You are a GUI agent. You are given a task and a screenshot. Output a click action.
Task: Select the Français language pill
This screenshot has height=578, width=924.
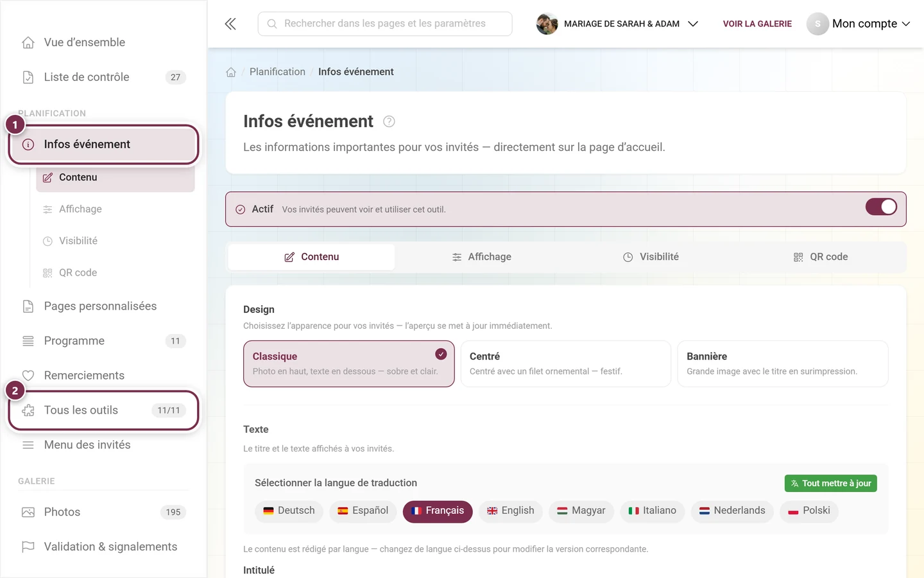[438, 511]
